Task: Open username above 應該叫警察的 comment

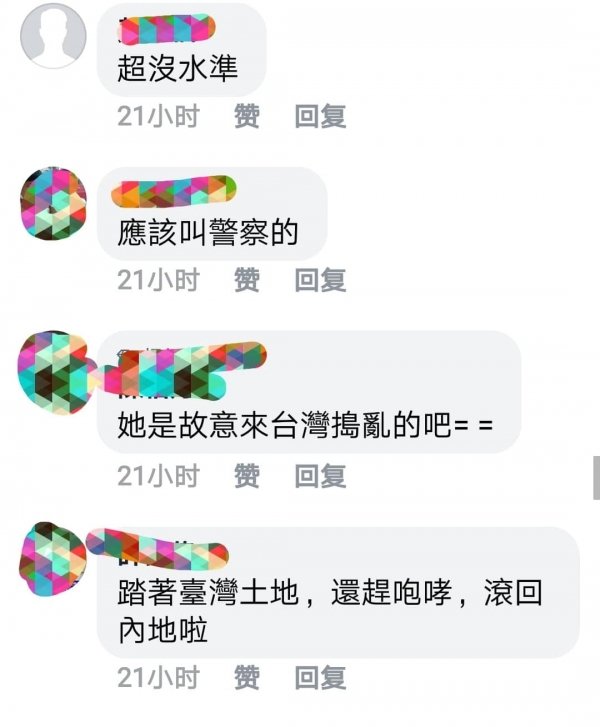Action: 174,191
